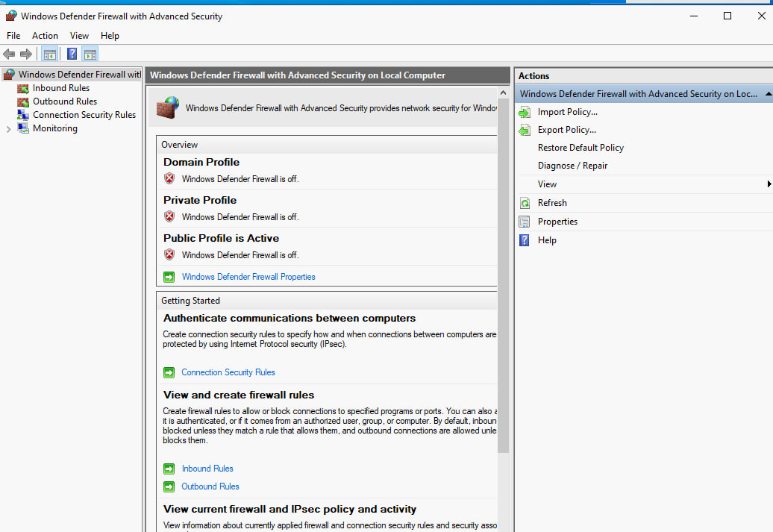Select Connection Security Rules in console tree
The height and width of the screenshot is (532, 773).
(84, 115)
